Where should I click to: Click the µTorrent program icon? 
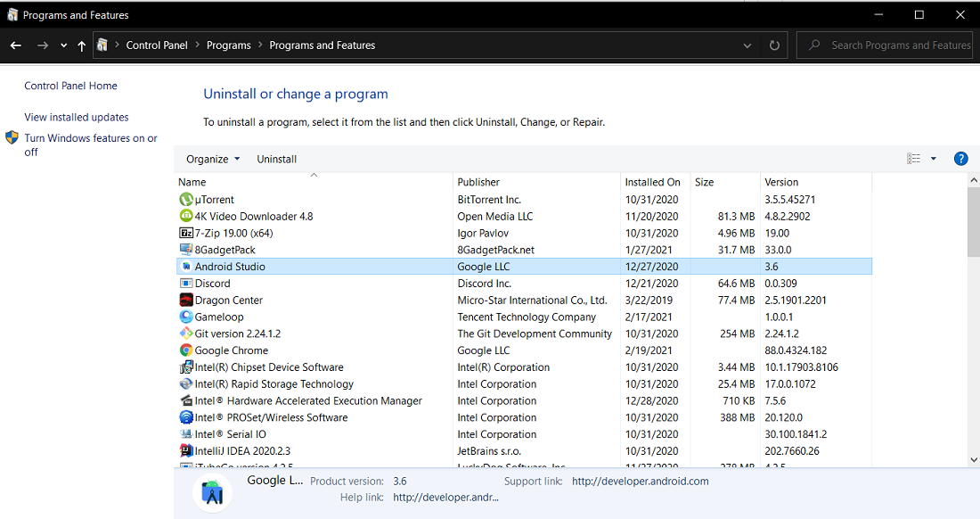(186, 200)
